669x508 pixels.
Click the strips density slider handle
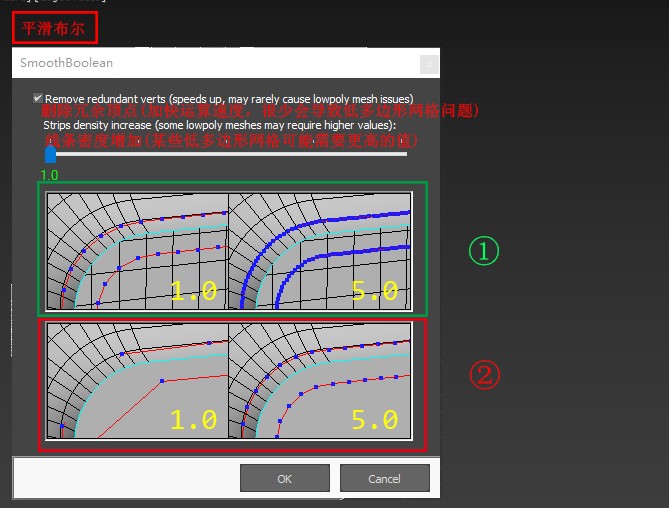(x=50, y=154)
